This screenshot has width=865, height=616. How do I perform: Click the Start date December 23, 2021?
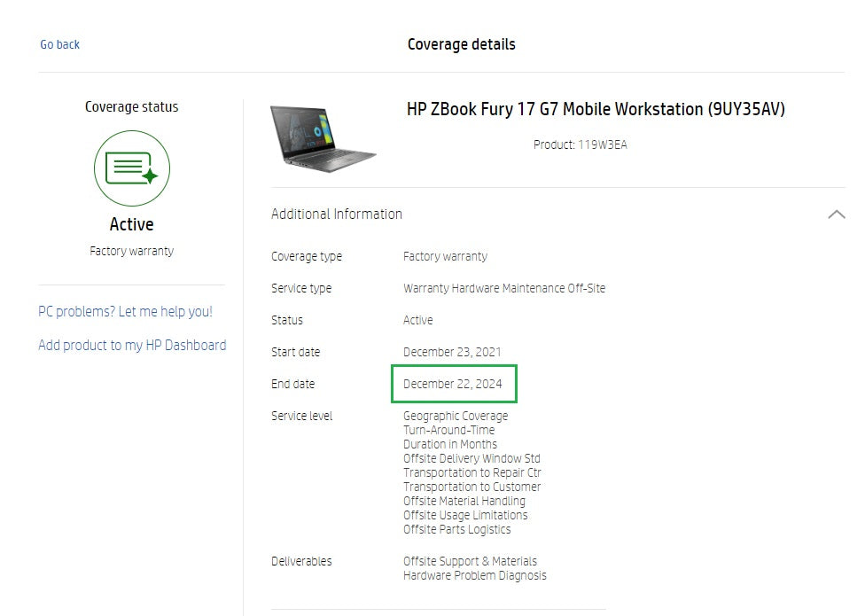tap(452, 352)
